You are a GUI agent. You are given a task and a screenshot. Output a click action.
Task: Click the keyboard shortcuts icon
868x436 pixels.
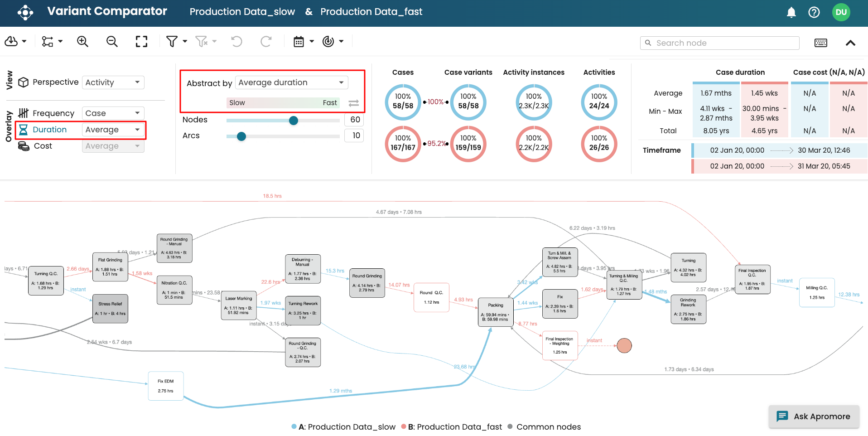[820, 43]
